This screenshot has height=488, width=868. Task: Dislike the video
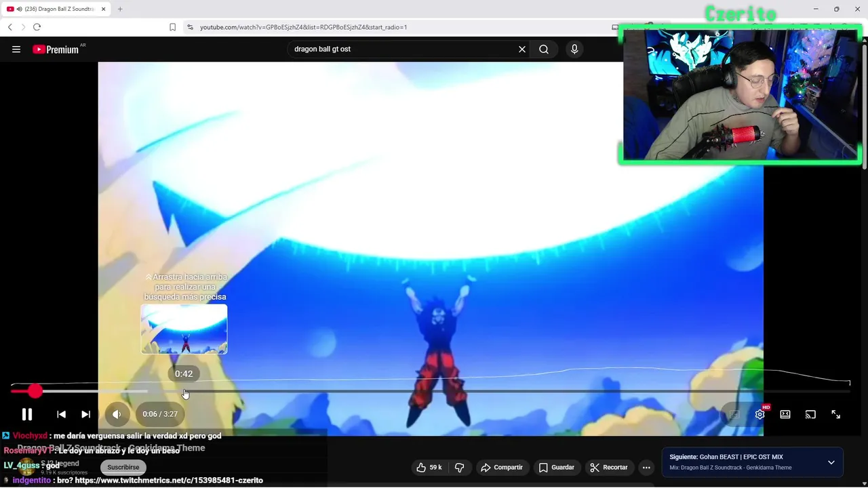[459, 467]
